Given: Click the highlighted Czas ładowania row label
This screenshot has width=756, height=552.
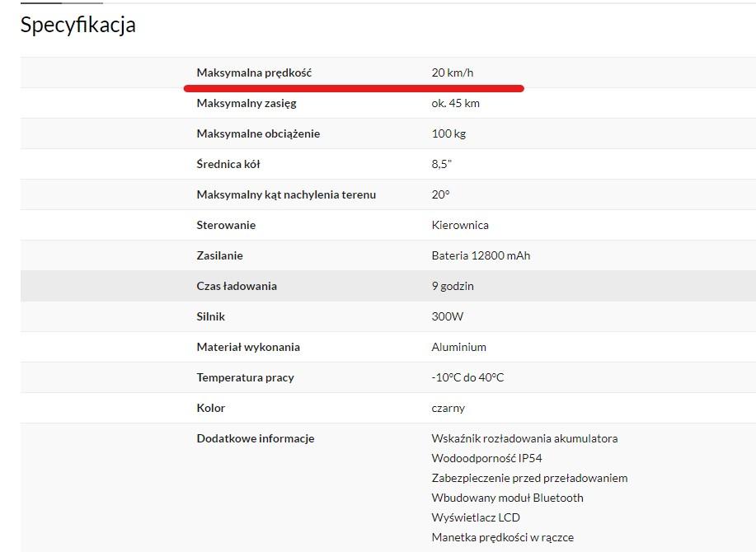Looking at the screenshot, I should point(237,286).
